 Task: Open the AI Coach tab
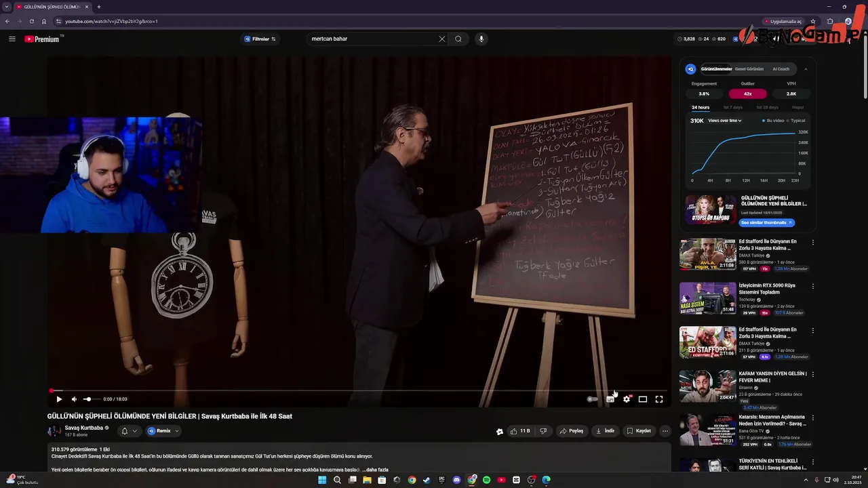pos(781,69)
